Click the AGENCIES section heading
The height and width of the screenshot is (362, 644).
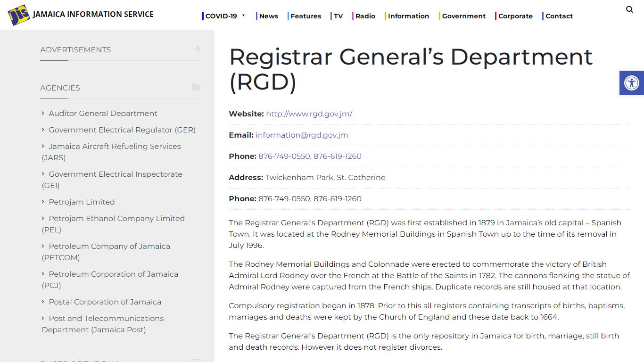[x=60, y=88]
